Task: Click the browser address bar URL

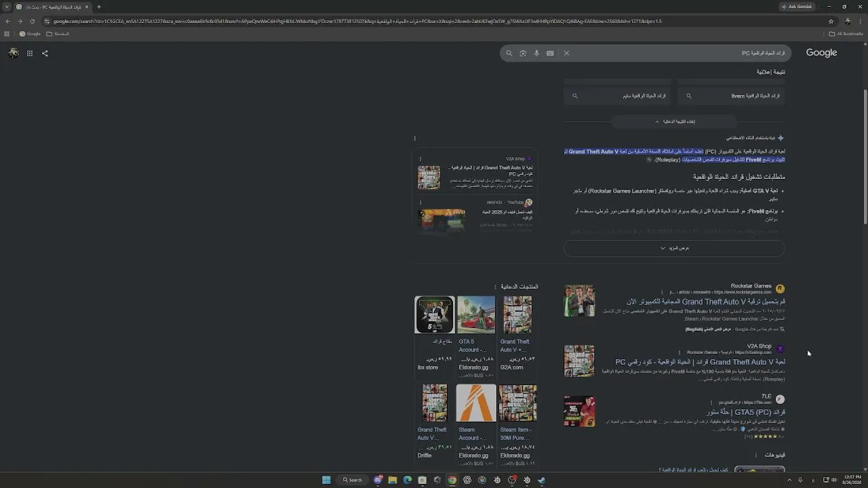Action: pyautogui.click(x=357, y=21)
